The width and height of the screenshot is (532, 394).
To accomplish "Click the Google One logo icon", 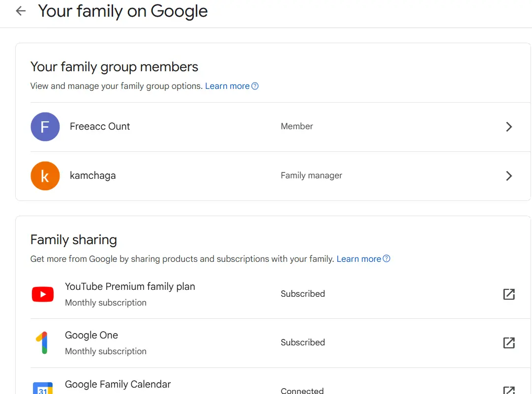I will pos(42,343).
